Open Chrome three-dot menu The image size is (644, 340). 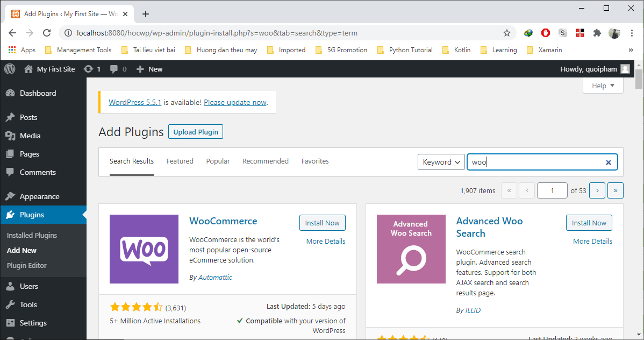tap(632, 33)
